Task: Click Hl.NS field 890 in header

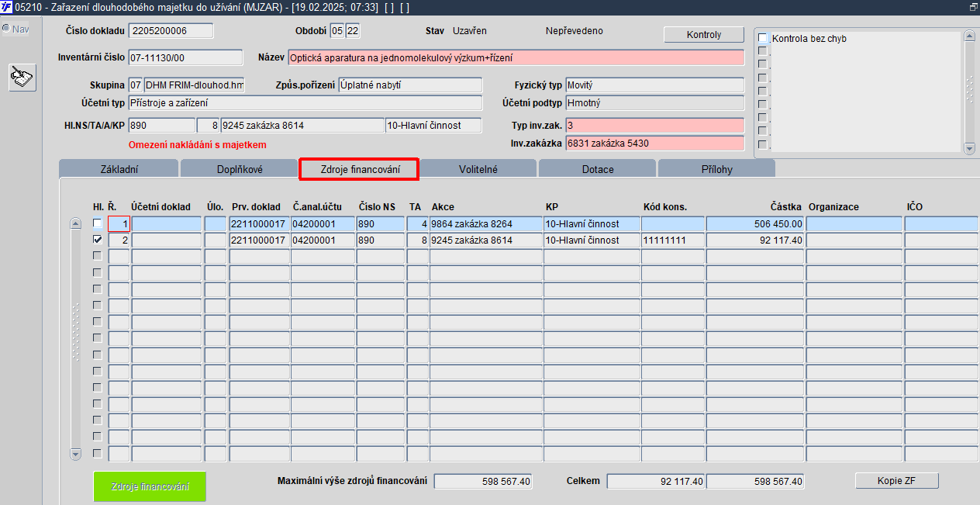Action: click(161, 125)
